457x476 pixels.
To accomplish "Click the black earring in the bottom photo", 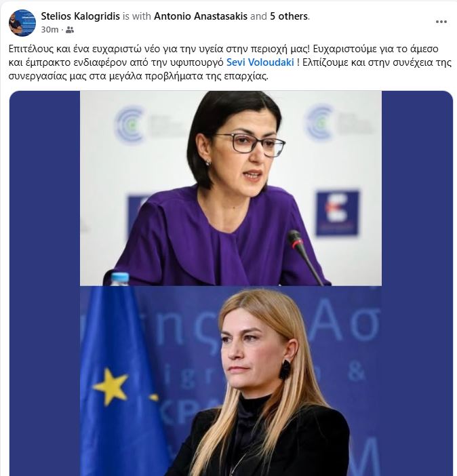I will coord(285,369).
